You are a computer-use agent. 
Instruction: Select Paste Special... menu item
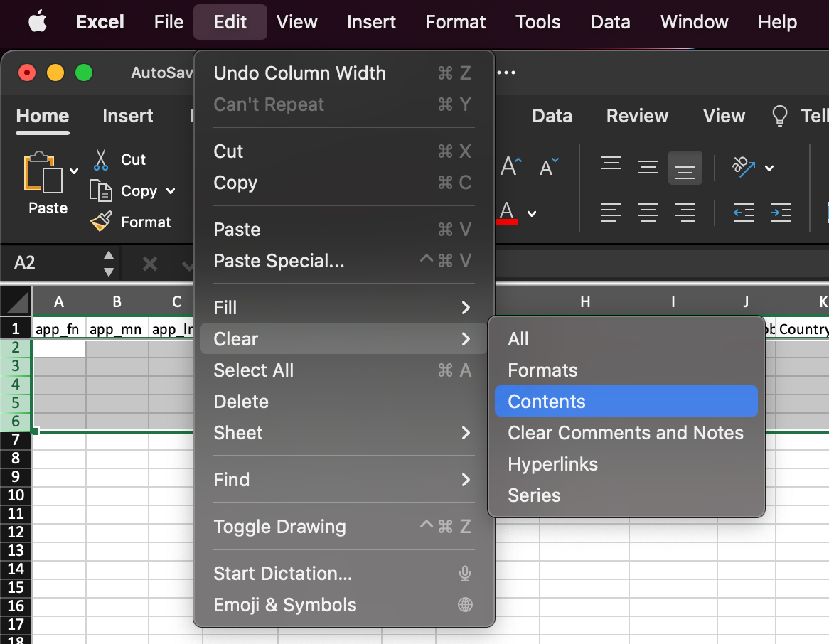pyautogui.click(x=343, y=261)
